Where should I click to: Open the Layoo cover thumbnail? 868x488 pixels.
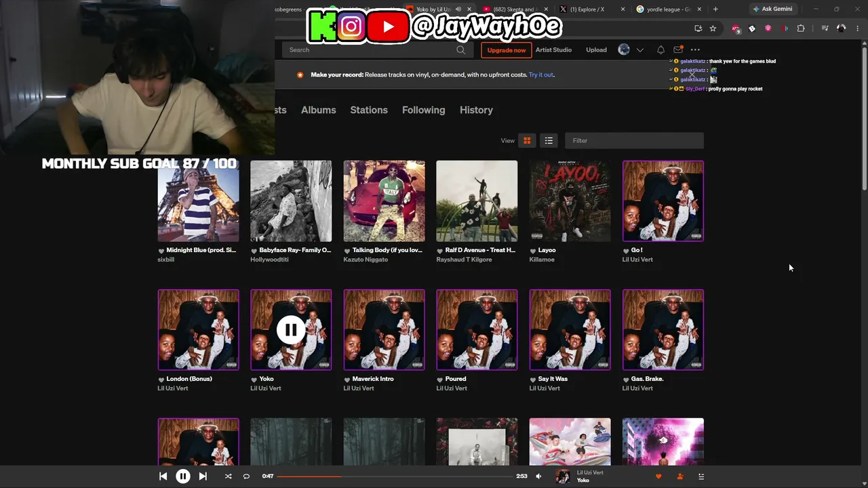pyautogui.click(x=570, y=201)
